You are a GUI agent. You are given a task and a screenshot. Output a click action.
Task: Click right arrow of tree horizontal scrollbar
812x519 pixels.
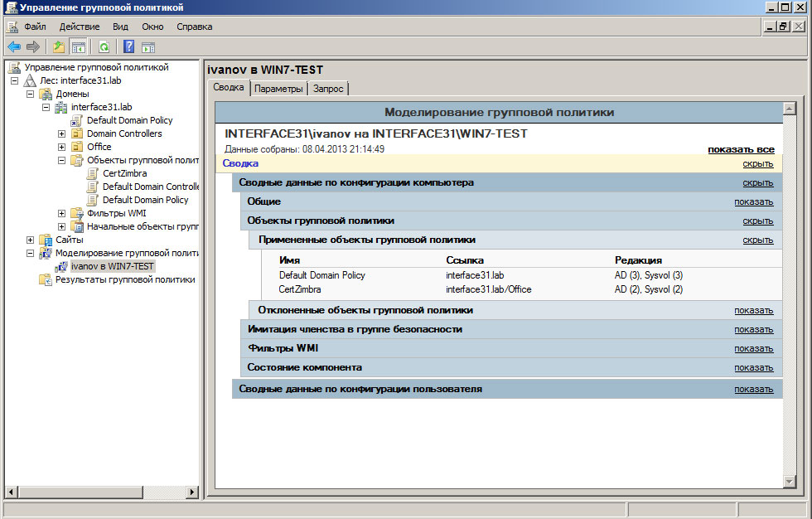(193, 492)
